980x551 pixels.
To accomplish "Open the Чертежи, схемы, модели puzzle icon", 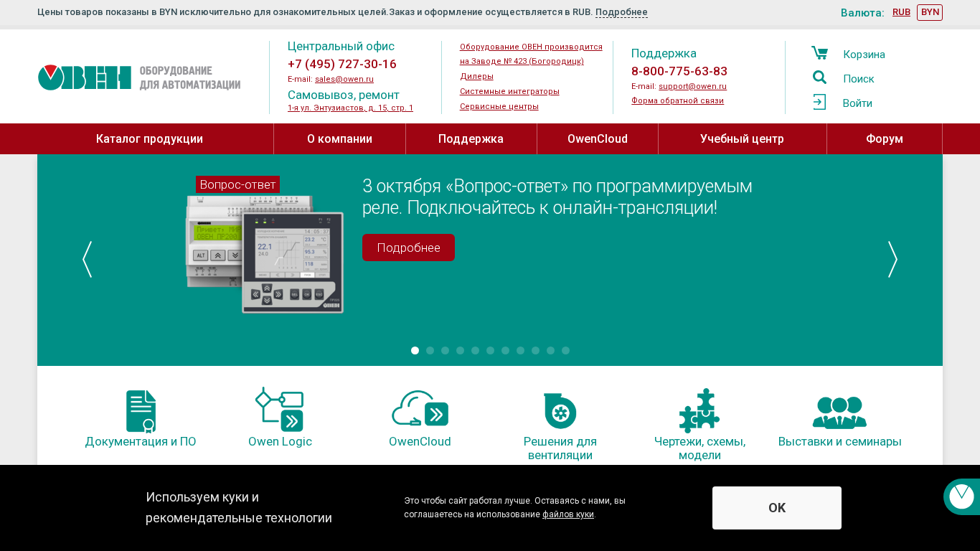I will click(699, 410).
